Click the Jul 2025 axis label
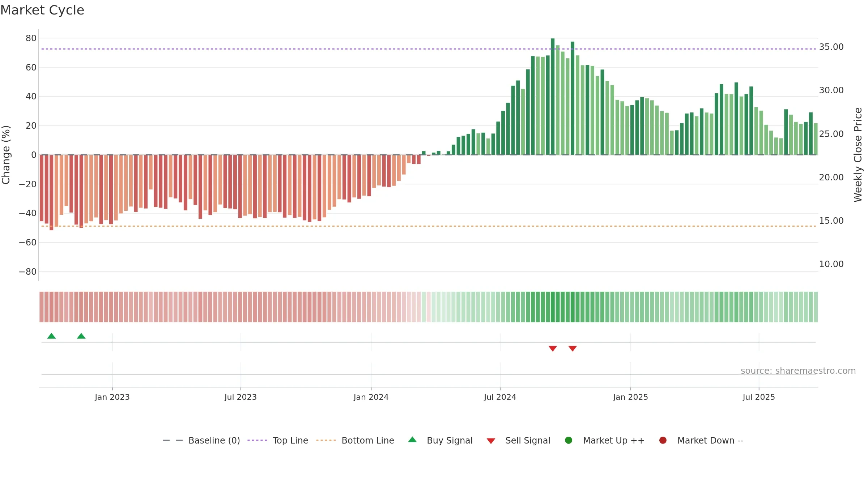 point(759,397)
